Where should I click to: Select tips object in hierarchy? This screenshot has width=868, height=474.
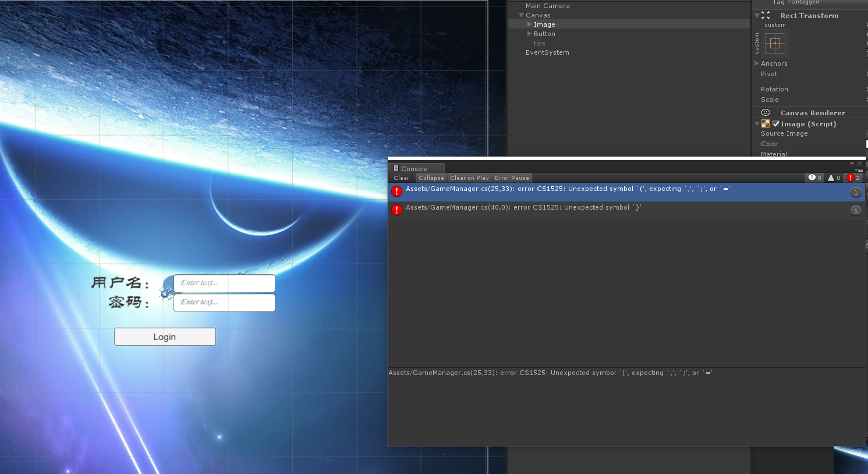click(540, 43)
